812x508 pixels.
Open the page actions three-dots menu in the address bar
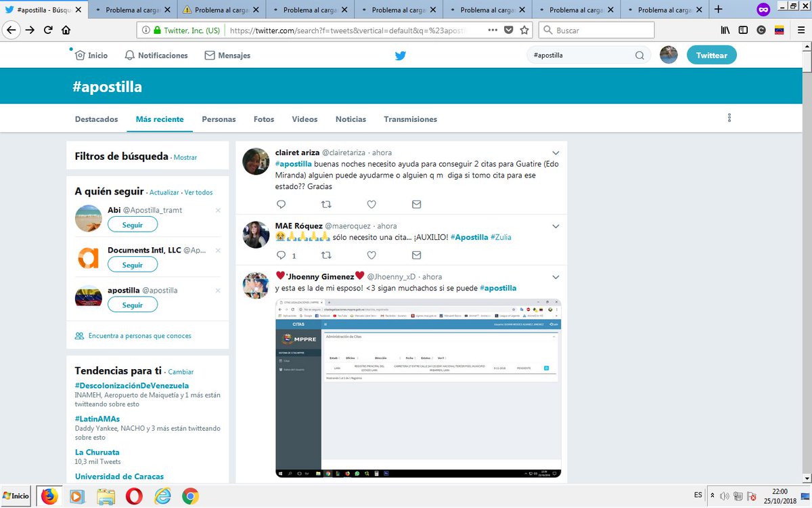click(x=492, y=30)
